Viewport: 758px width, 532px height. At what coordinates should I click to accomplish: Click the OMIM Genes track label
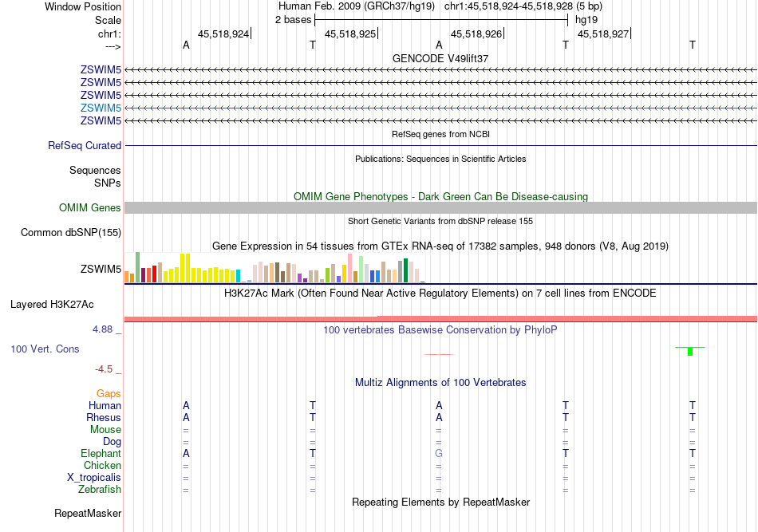(89, 207)
